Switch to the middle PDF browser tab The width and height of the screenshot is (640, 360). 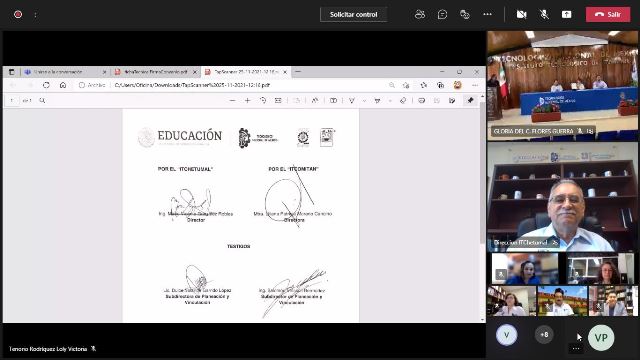155,72
